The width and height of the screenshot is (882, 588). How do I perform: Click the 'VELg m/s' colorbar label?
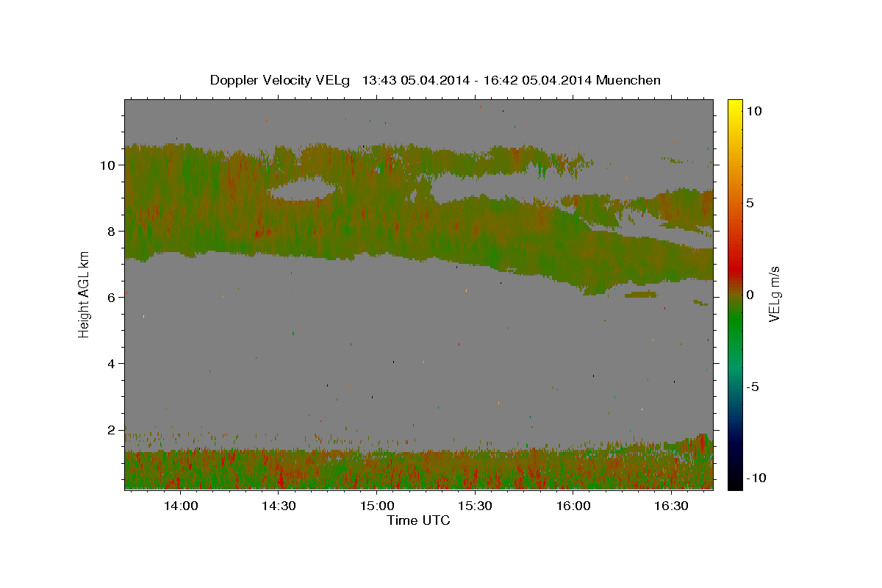point(774,294)
